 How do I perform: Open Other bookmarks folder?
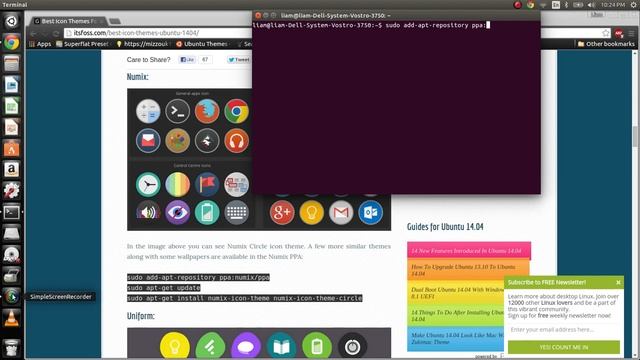coord(606,44)
